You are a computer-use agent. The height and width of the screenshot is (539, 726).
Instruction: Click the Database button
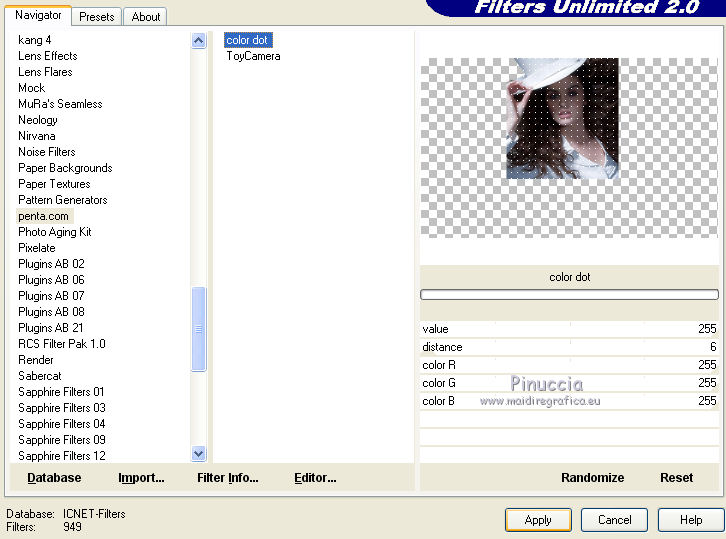point(54,477)
